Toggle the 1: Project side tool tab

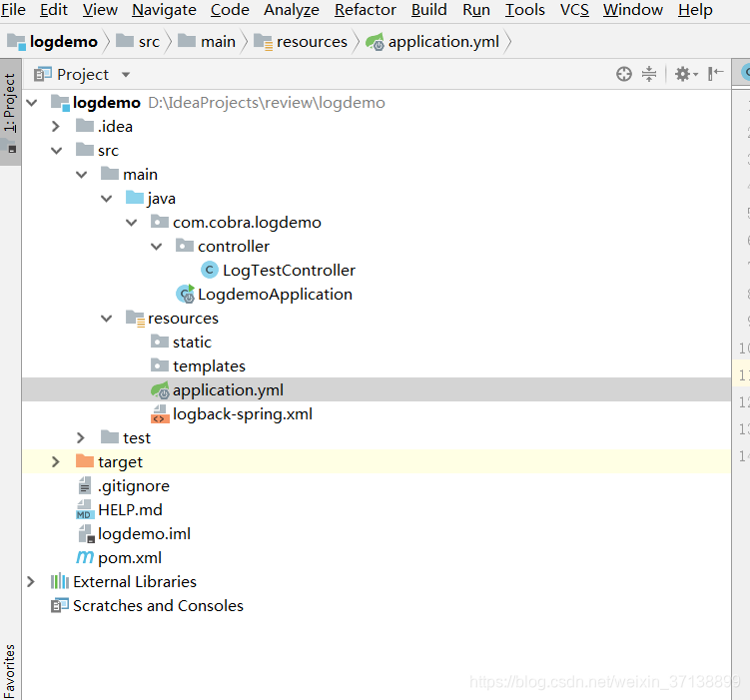(x=10, y=112)
